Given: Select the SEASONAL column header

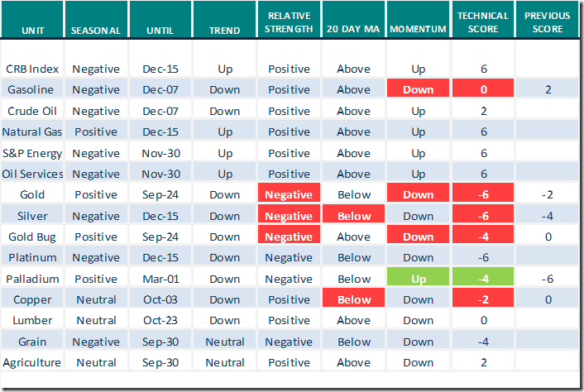Looking at the screenshot, I should [x=96, y=31].
